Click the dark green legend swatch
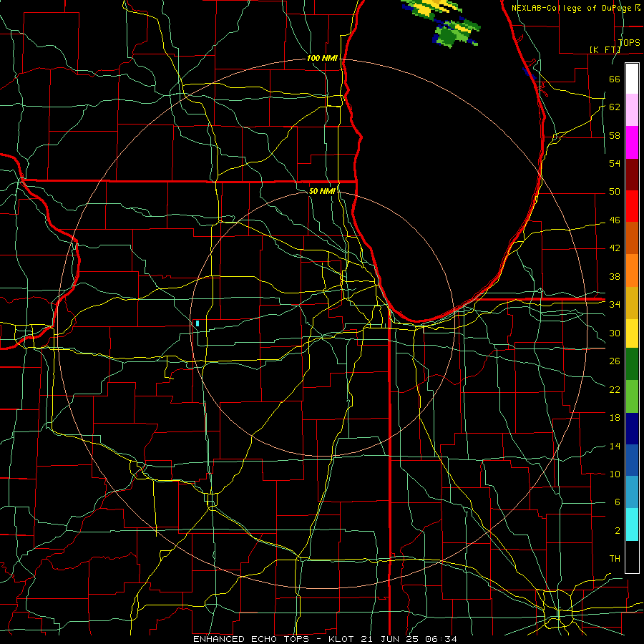This screenshot has width=644, height=644. [x=632, y=364]
